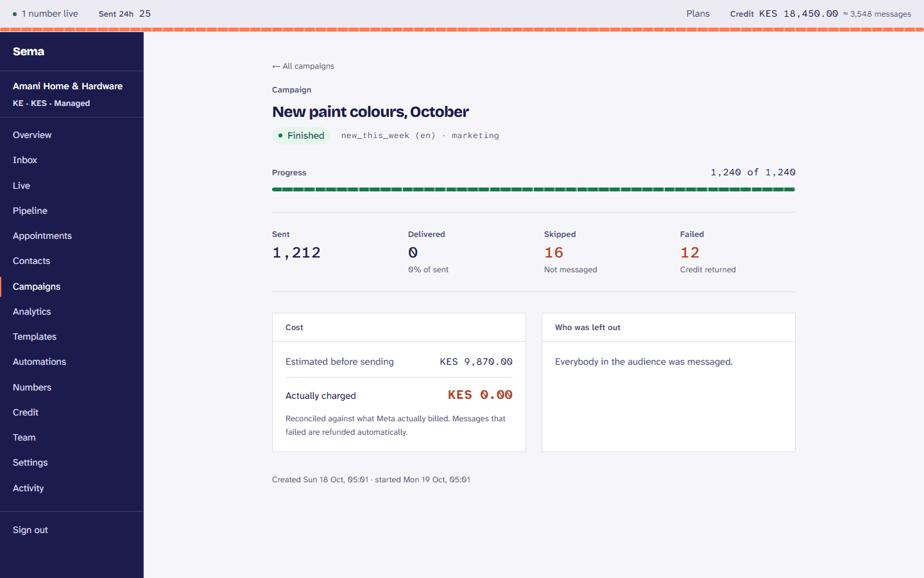Click the campaign title New paint colours, October
924x578 pixels.
[x=370, y=112]
